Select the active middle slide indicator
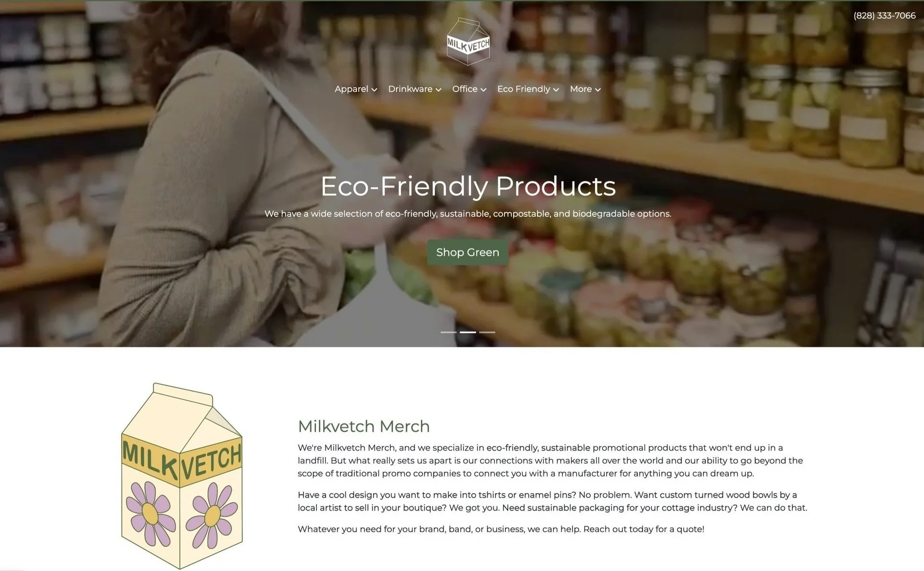Screen dimensions: 924x571 (x=468, y=332)
